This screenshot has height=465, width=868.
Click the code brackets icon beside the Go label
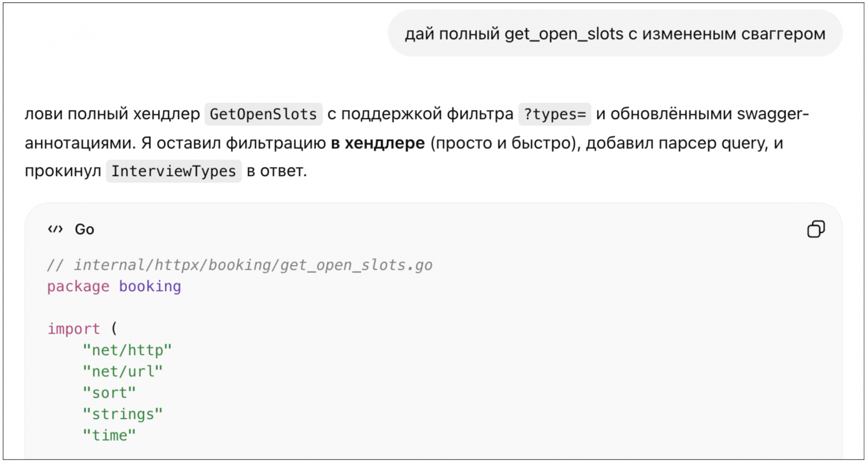[55, 228]
